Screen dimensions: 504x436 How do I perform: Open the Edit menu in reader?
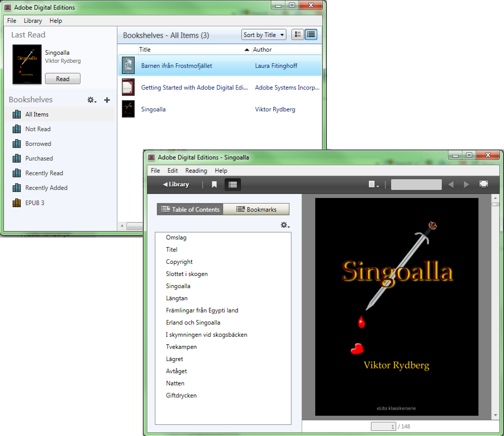(173, 171)
